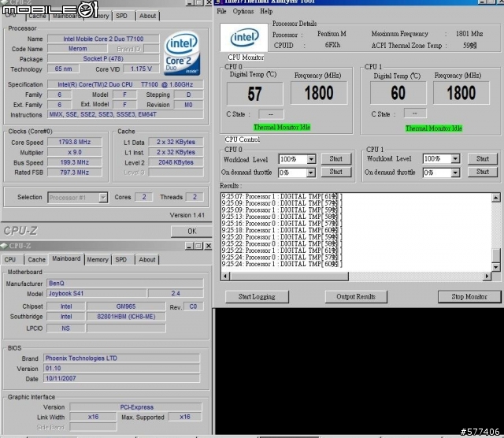Expand CPU 1 Workload Level dropdown

point(455,158)
